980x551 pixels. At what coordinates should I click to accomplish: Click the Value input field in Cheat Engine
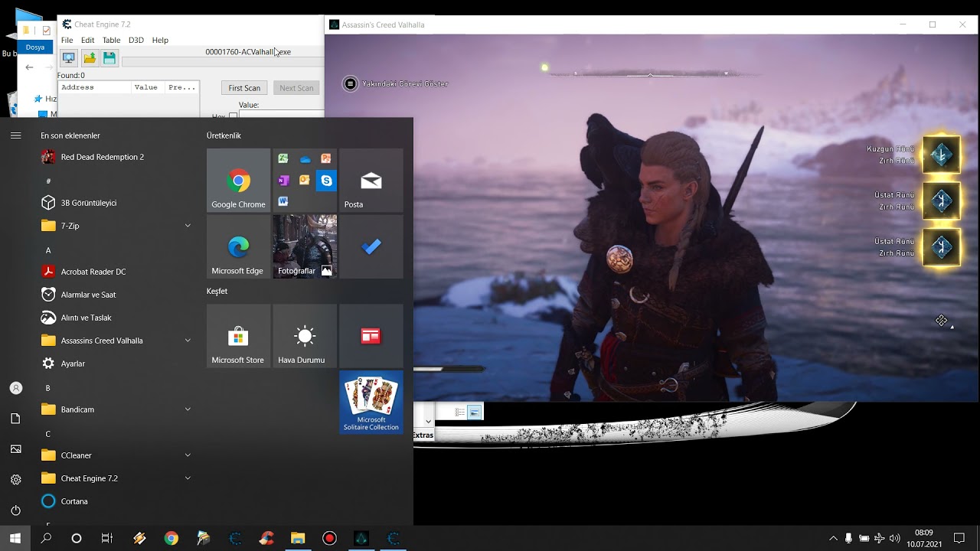(282, 114)
